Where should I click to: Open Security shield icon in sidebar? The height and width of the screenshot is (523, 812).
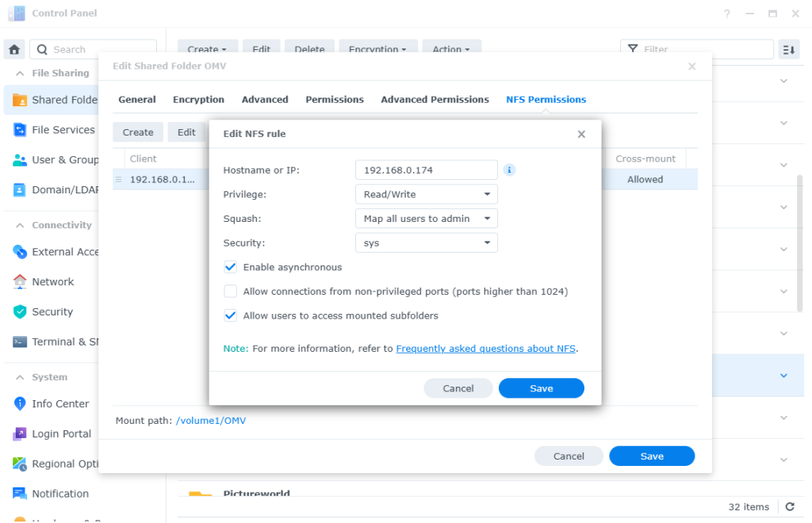coord(20,312)
